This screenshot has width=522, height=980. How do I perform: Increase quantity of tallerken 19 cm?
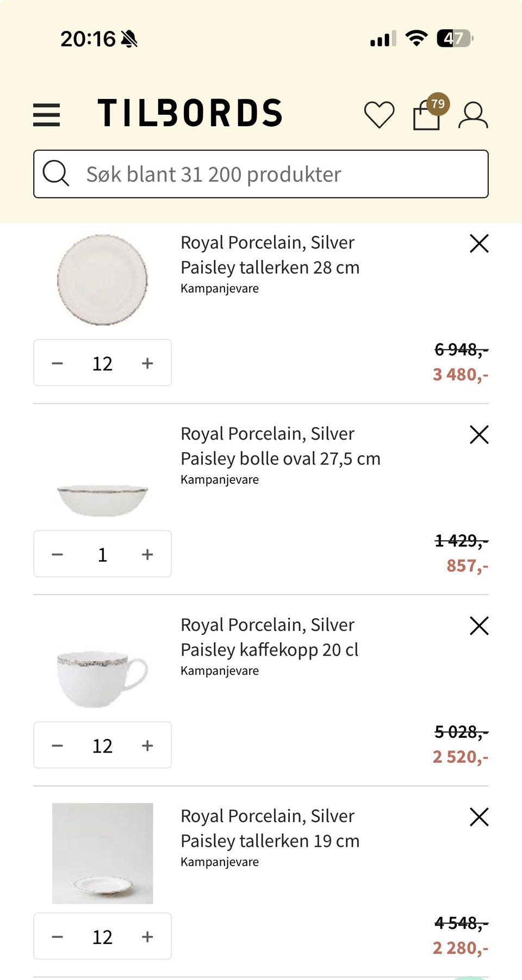(x=147, y=936)
